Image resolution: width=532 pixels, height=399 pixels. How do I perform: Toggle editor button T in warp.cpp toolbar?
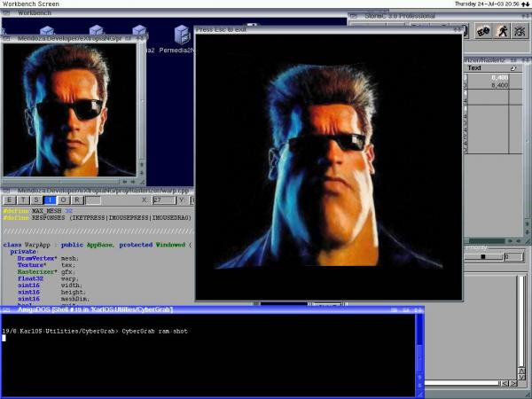tap(23, 200)
